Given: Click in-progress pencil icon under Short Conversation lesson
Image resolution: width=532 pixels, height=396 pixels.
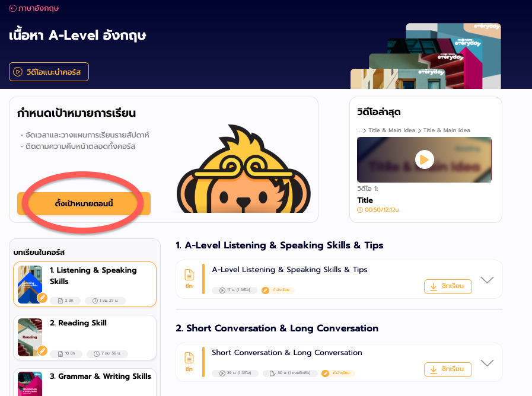Looking at the screenshot, I should pyautogui.click(x=326, y=373).
